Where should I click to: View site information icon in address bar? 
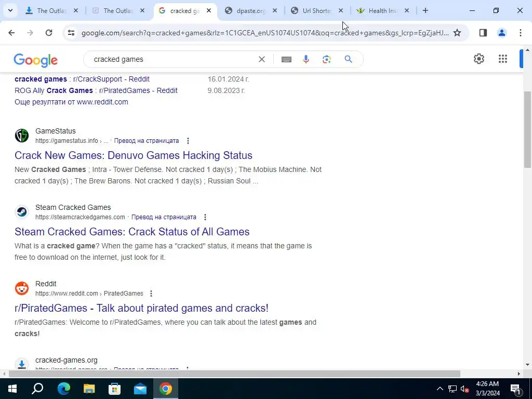click(x=71, y=33)
